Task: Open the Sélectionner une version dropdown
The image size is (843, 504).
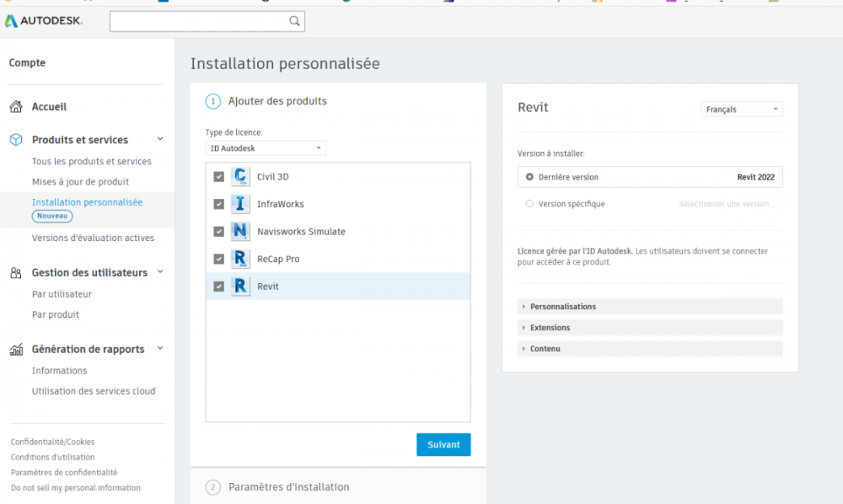Action: click(727, 204)
